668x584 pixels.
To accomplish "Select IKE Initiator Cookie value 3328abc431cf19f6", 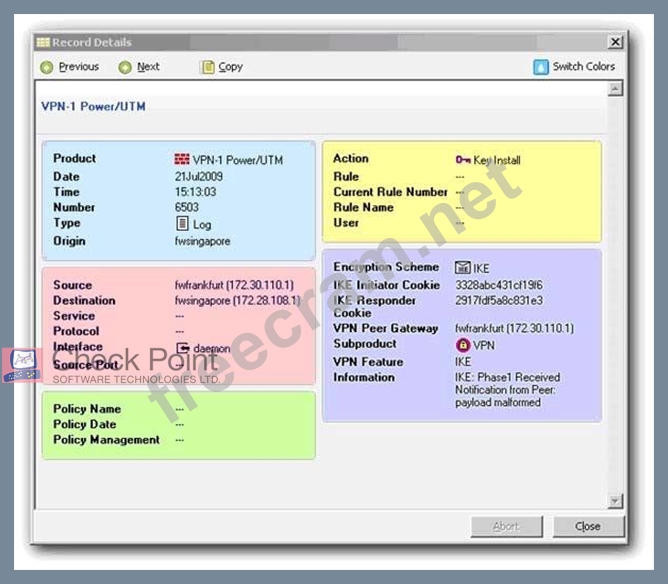I will click(499, 285).
